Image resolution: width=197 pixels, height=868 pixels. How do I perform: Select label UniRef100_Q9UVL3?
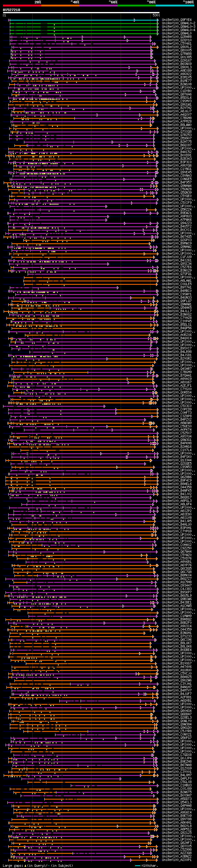[177, 67]
